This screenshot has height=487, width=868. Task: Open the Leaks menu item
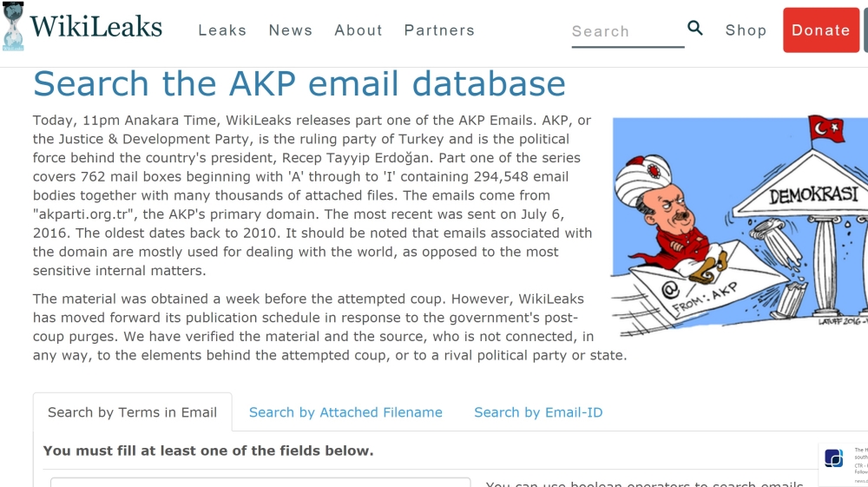222,30
